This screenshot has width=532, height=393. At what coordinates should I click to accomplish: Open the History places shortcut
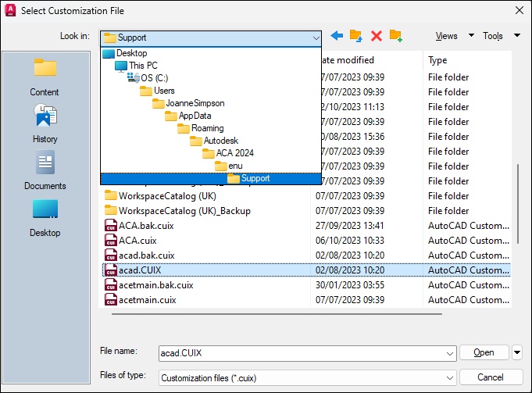(45, 124)
